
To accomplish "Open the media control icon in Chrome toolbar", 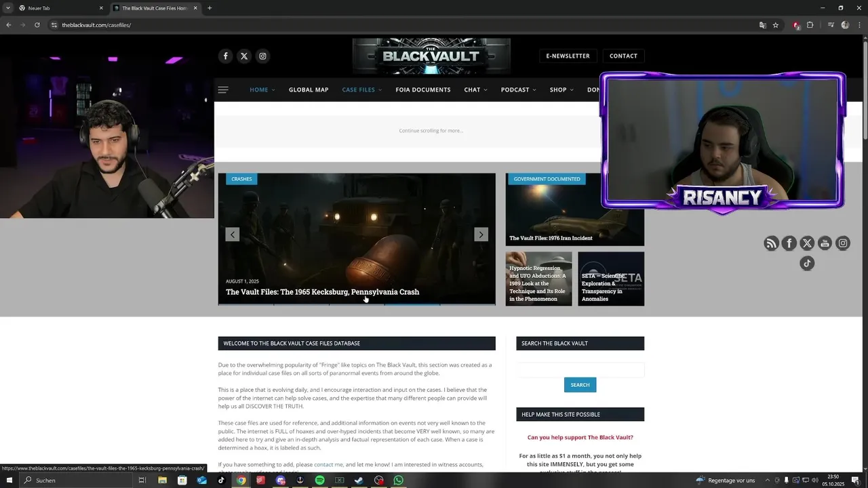I will coord(831,25).
